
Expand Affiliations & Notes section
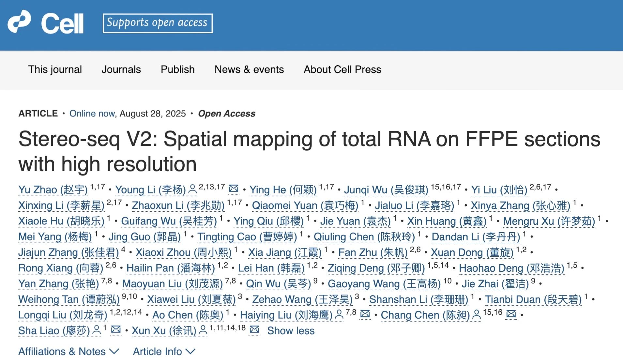click(x=68, y=351)
